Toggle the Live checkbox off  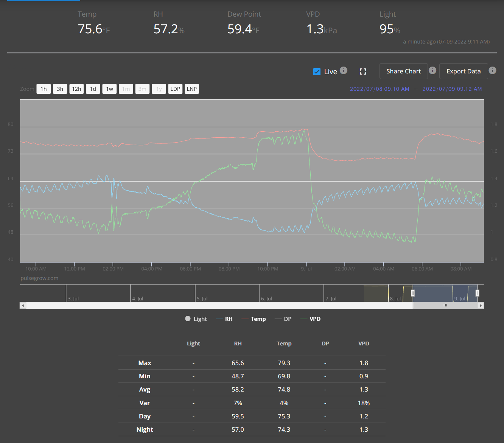click(x=317, y=72)
